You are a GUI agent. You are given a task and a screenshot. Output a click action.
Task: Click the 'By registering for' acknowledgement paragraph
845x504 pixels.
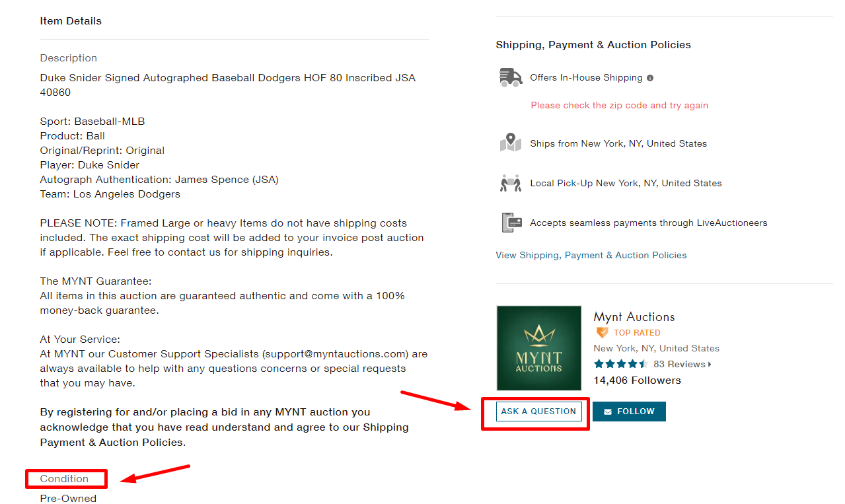tap(225, 427)
